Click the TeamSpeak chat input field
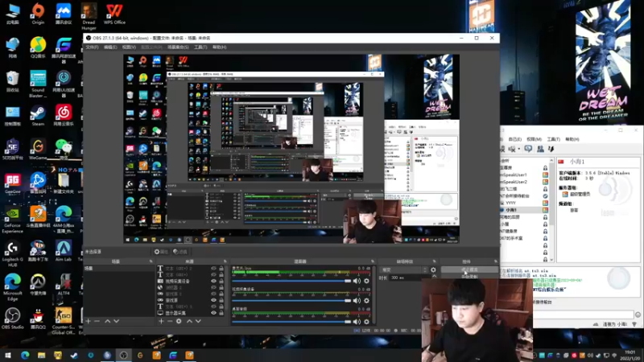 tap(583, 315)
